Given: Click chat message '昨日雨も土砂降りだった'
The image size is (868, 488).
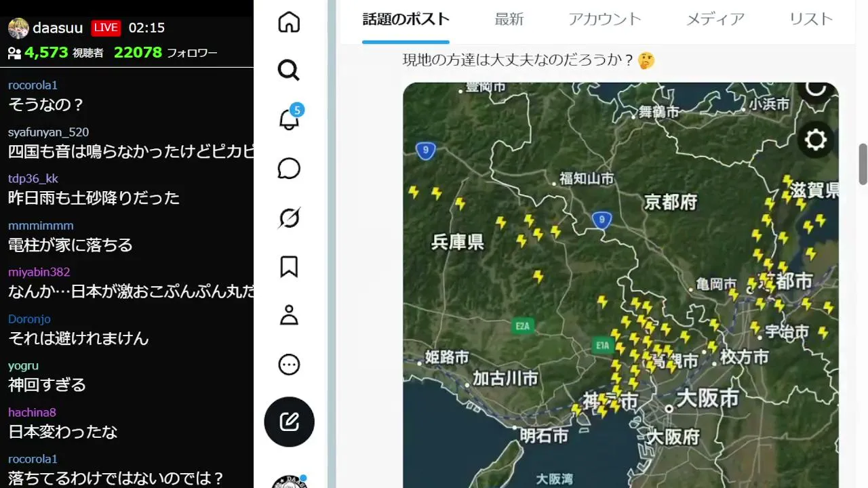Looking at the screenshot, I should pos(94,198).
